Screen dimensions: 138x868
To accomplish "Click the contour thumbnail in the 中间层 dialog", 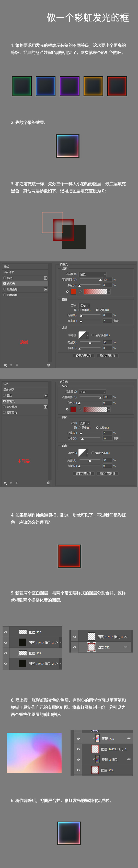I will [82, 453].
